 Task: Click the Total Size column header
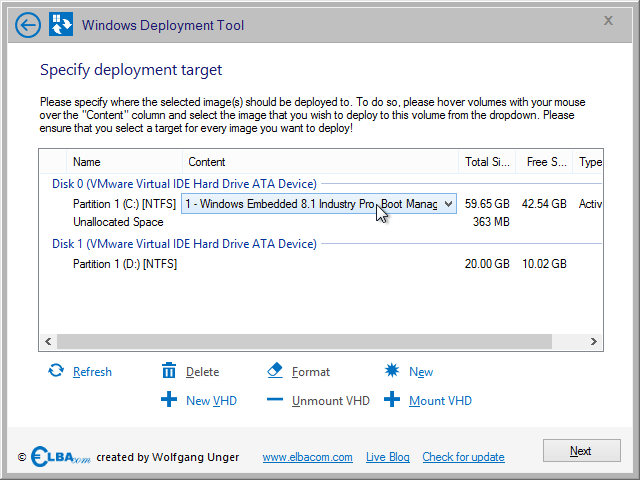click(x=487, y=162)
